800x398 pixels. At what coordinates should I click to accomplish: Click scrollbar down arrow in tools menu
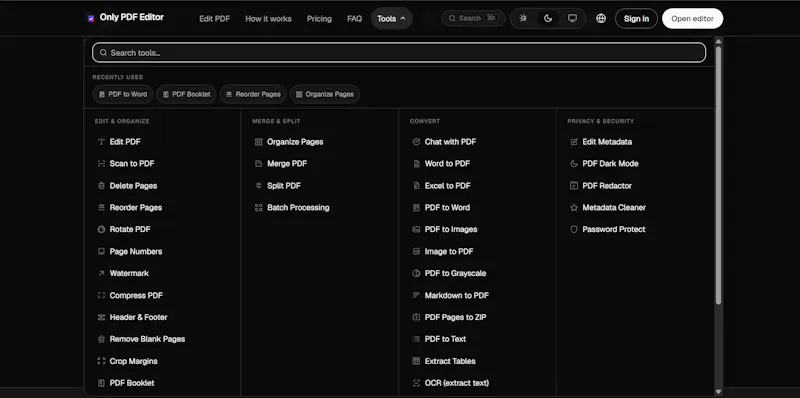(x=718, y=391)
